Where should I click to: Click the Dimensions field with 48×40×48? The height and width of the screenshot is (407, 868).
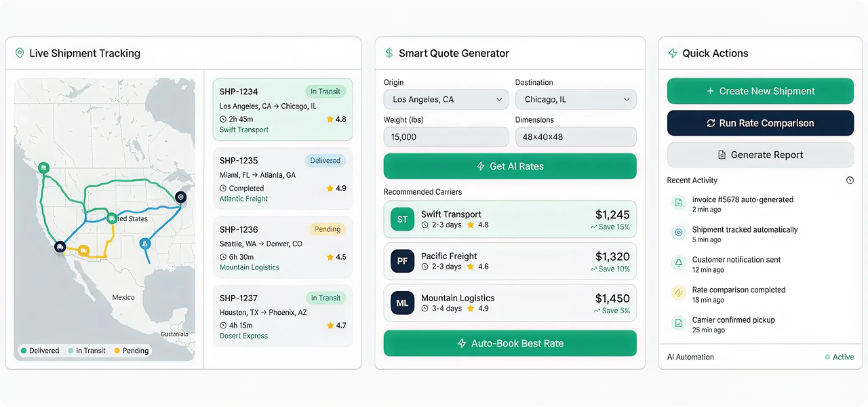[576, 136]
